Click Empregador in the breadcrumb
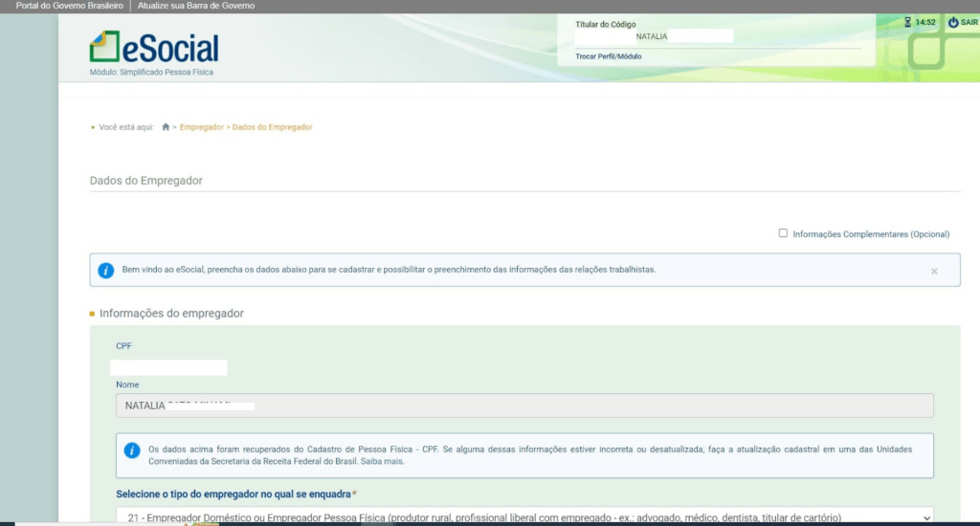Image resolution: width=980 pixels, height=526 pixels. pos(202,127)
